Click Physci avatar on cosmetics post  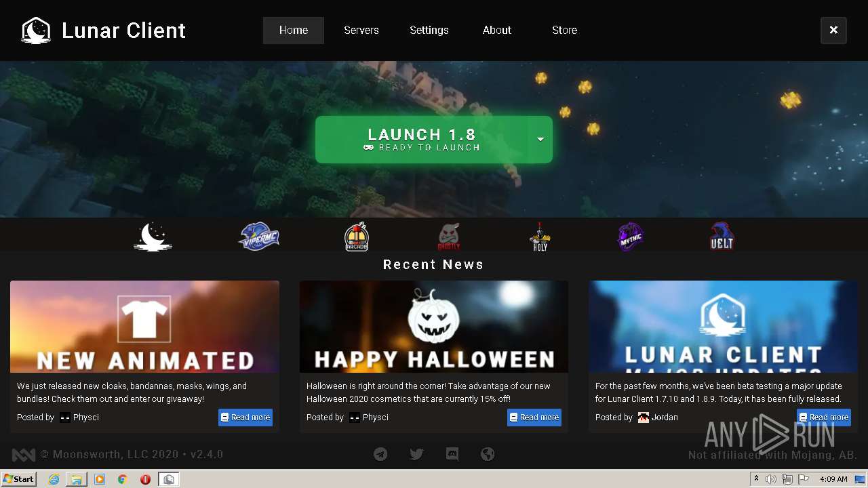coord(65,418)
